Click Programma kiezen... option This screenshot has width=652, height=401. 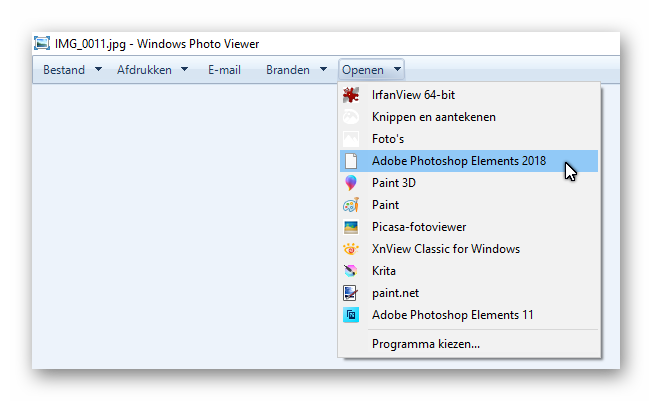coord(469,344)
